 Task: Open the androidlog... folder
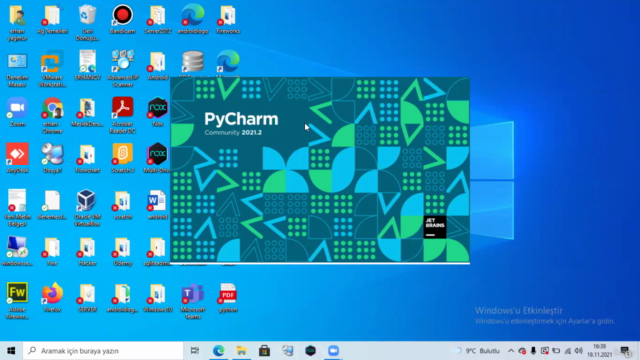pos(122,298)
